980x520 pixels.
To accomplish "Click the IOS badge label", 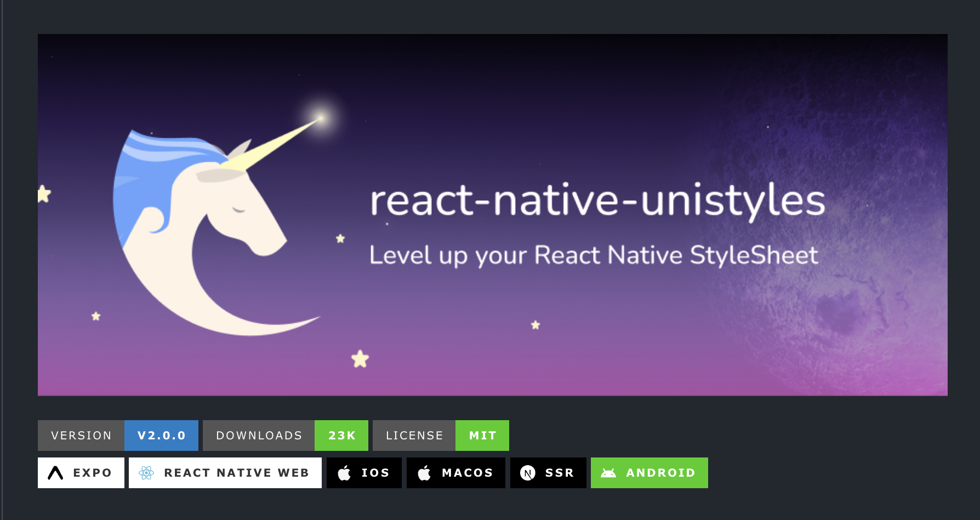I will point(375,473).
